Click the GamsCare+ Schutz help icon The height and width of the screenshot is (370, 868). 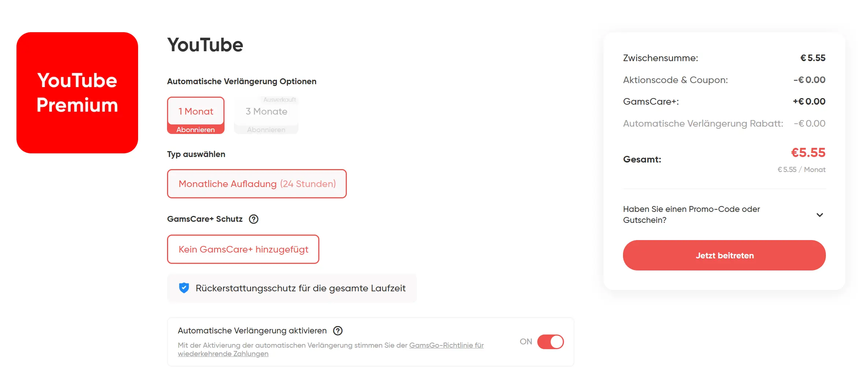tap(253, 219)
